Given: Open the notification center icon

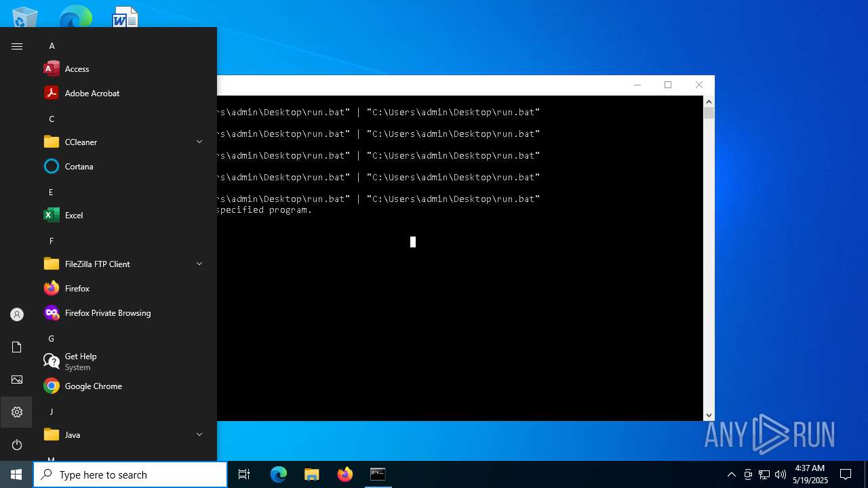Looking at the screenshot, I should coord(846,474).
